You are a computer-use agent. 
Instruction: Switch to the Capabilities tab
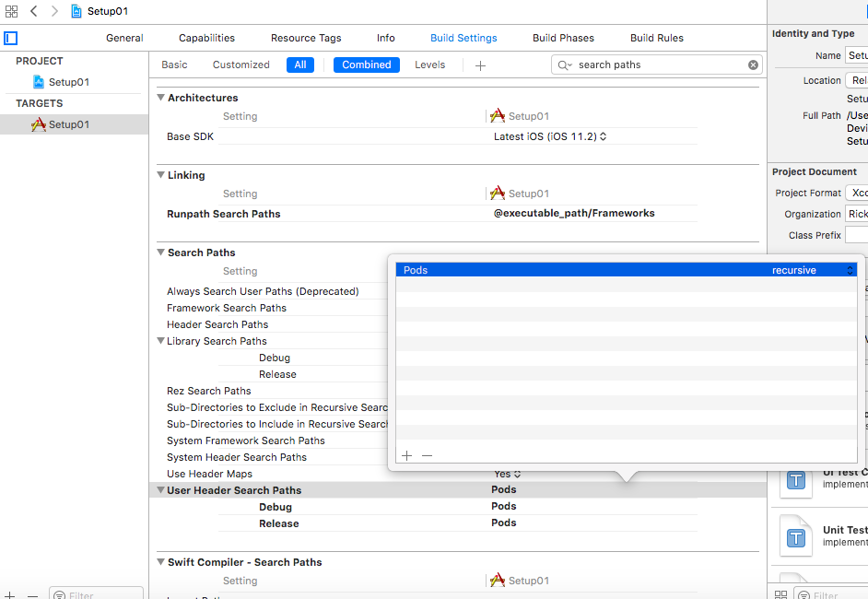pyautogui.click(x=206, y=38)
